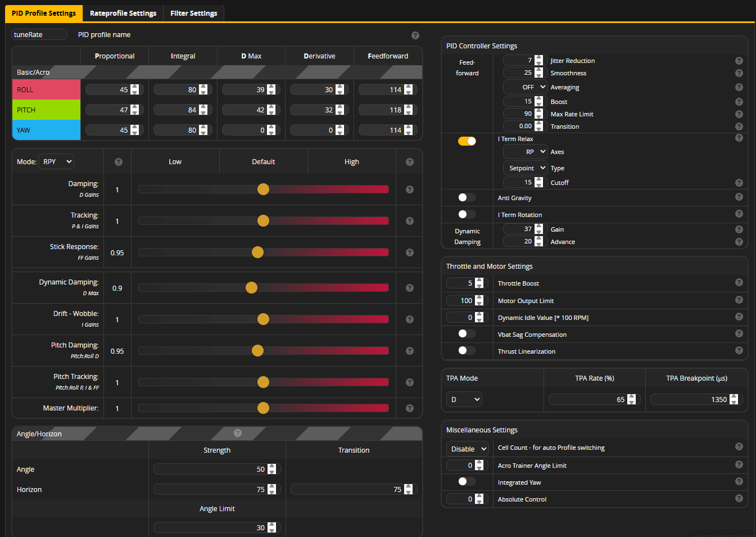756x537 pixels.
Task: Show help for Motor Output Limit
Action: coord(739,300)
